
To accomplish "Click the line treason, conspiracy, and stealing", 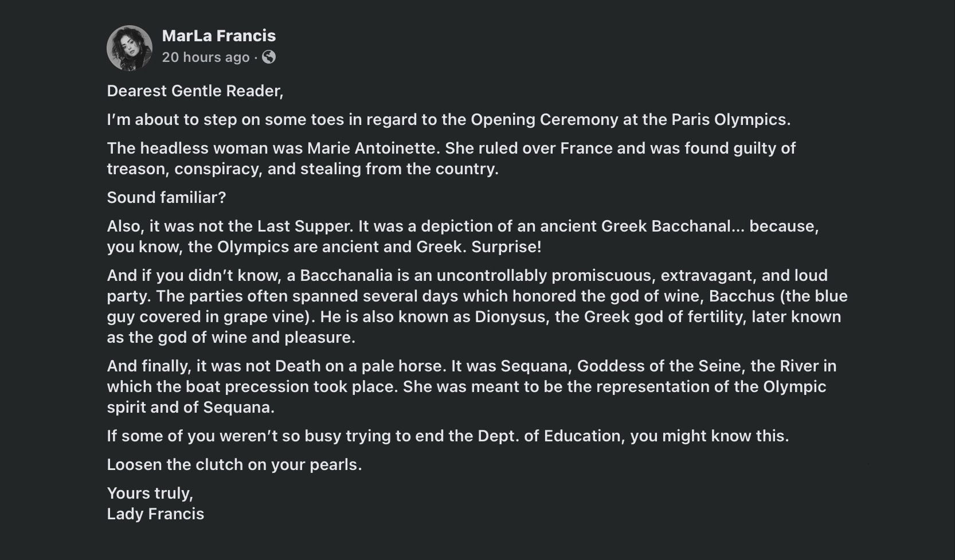I will pyautogui.click(x=303, y=169).
